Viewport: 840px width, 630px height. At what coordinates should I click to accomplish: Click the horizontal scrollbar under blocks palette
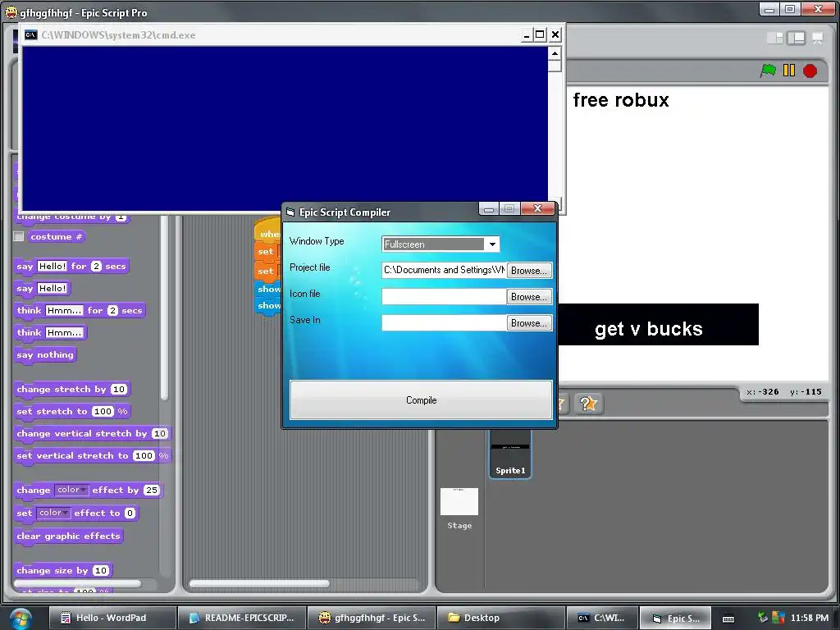(78, 583)
